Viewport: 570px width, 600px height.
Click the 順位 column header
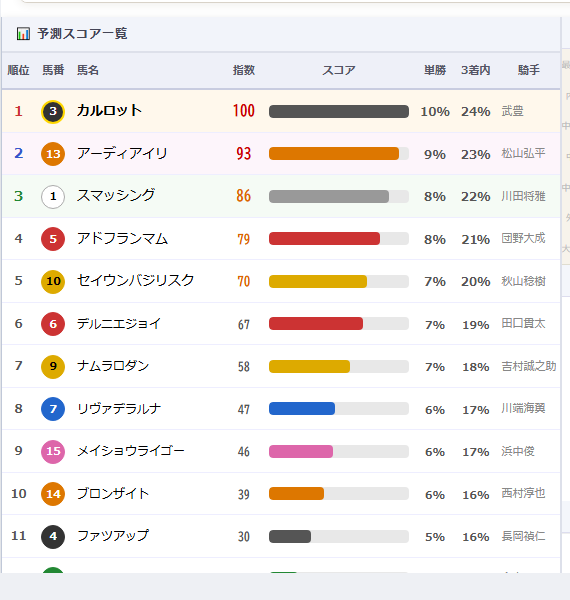18,70
